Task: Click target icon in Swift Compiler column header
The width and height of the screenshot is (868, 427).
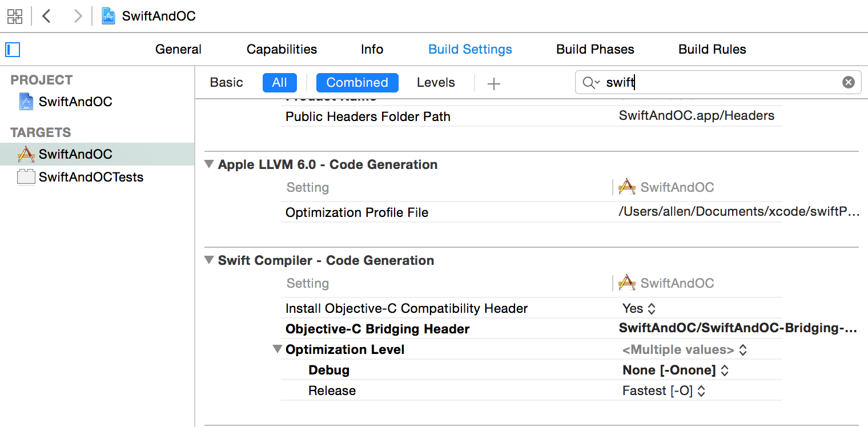Action: (627, 283)
